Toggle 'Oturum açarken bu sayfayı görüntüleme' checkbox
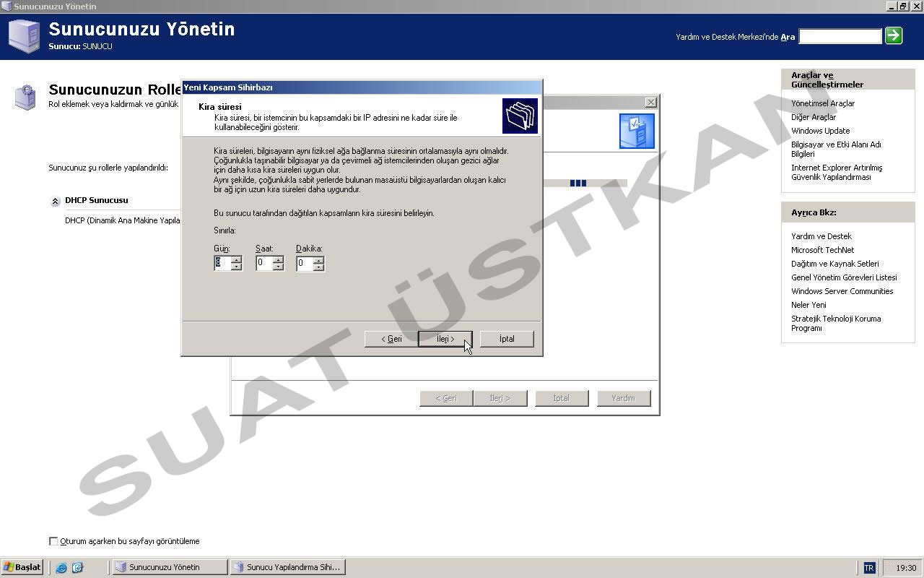Image resolution: width=924 pixels, height=578 pixels. tap(53, 541)
